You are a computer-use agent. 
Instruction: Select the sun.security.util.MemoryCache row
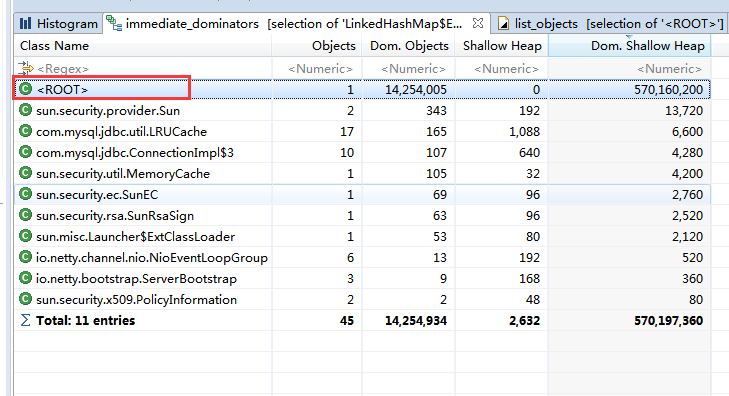coord(362,173)
